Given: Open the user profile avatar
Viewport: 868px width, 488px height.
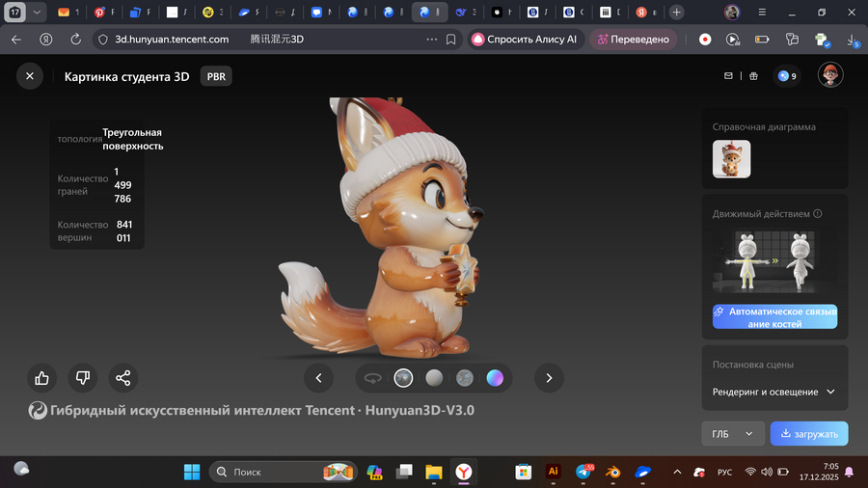Looking at the screenshot, I should coord(830,75).
